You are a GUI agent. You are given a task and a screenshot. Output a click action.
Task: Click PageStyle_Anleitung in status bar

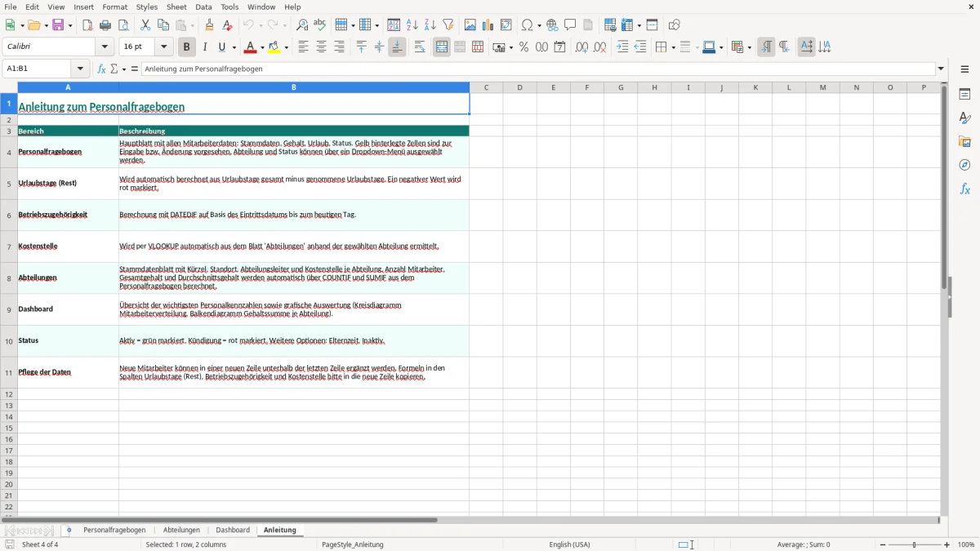353,544
